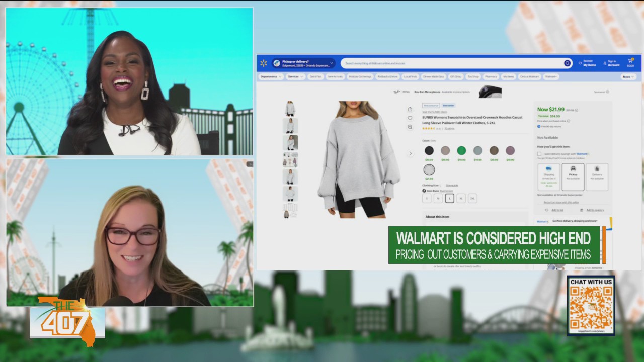The height and width of the screenshot is (362, 644).
Task: Click the Walmart spark logo
Action: coord(263,63)
